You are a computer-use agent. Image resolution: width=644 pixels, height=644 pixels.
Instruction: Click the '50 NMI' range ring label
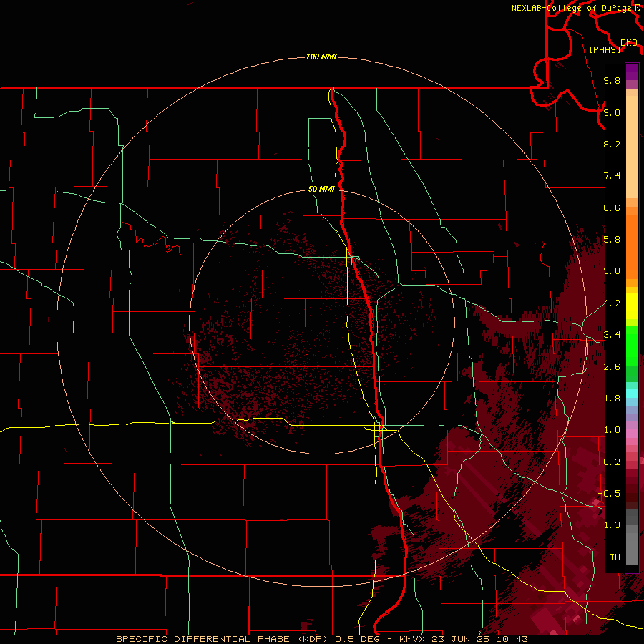click(x=321, y=189)
